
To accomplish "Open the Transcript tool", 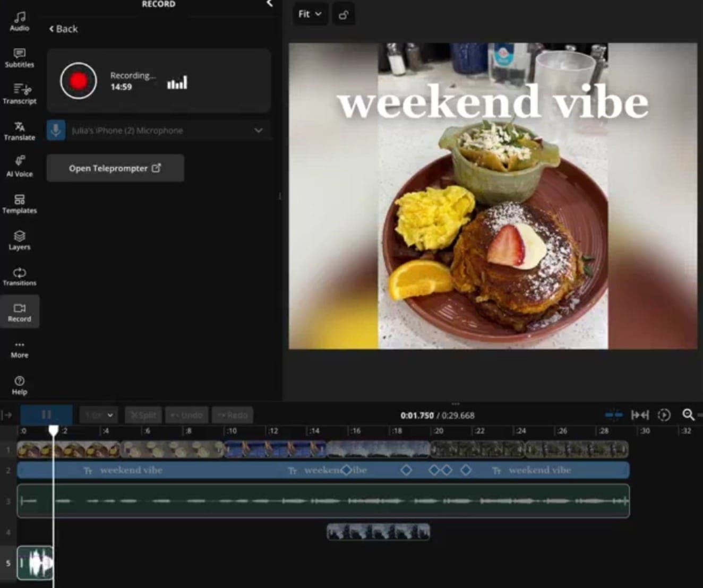I will (20, 94).
